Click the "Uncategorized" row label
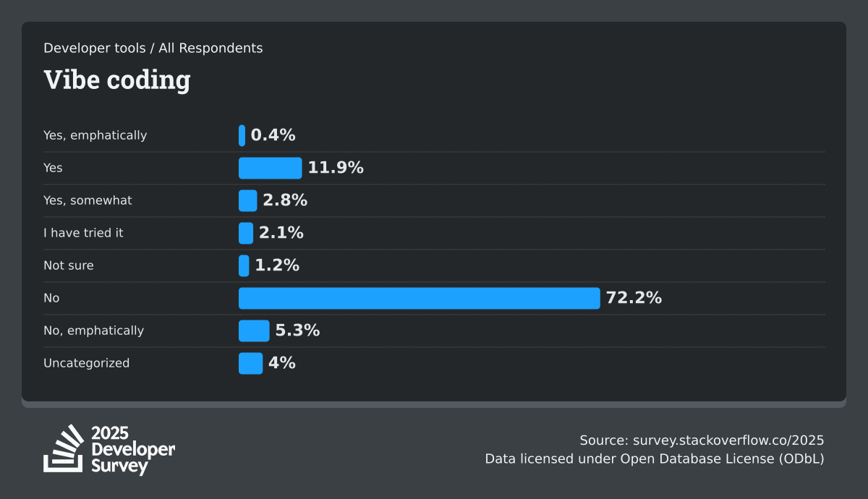The width and height of the screenshot is (868, 499). click(x=86, y=363)
